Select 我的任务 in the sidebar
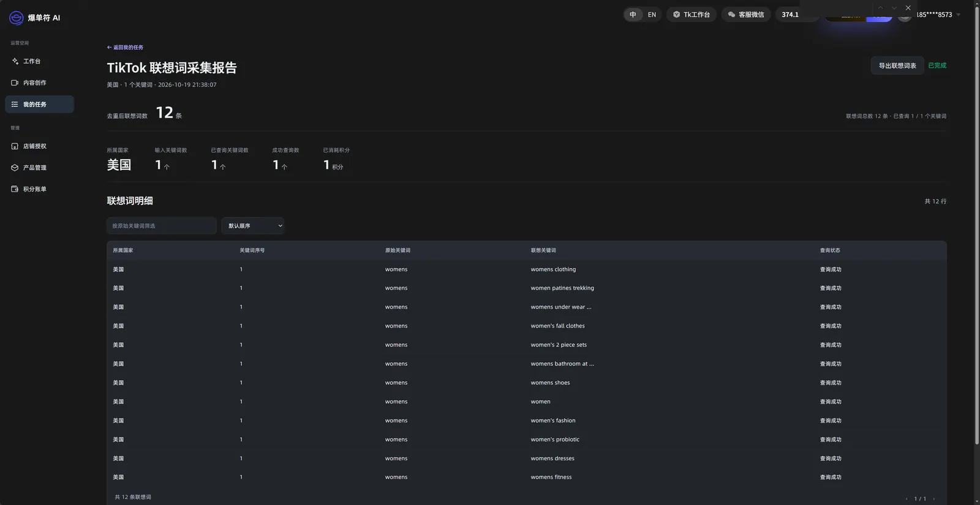Image resolution: width=980 pixels, height=505 pixels. point(39,104)
